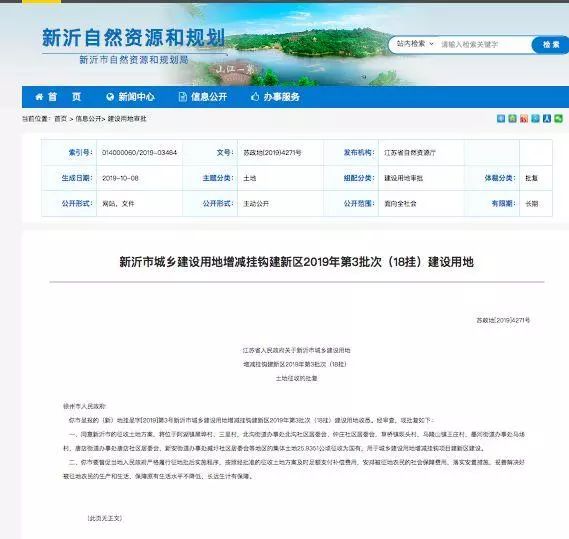This screenshot has width=569, height=539.
Task: Click the thumbs-up icon beside 办事服务
Action: [x=255, y=97]
